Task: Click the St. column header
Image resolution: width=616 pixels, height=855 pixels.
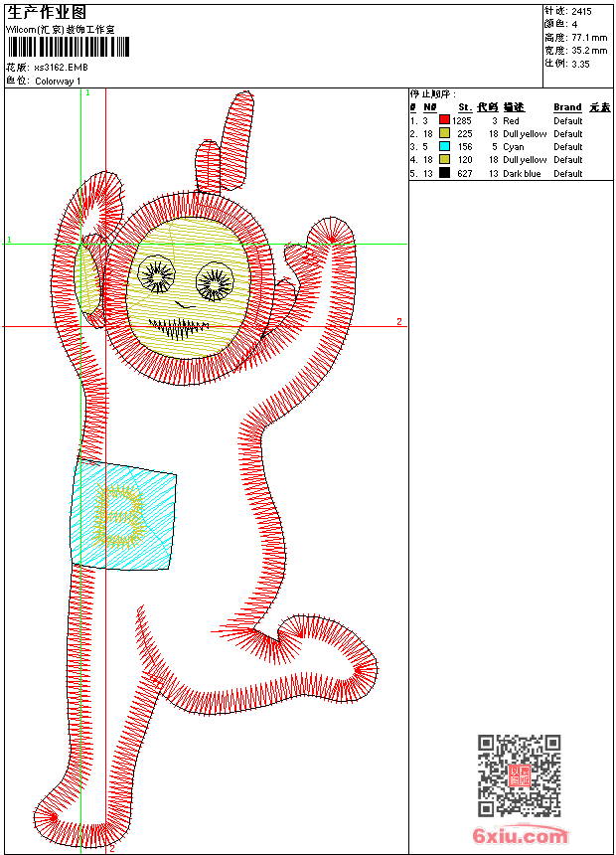Action: click(465, 107)
